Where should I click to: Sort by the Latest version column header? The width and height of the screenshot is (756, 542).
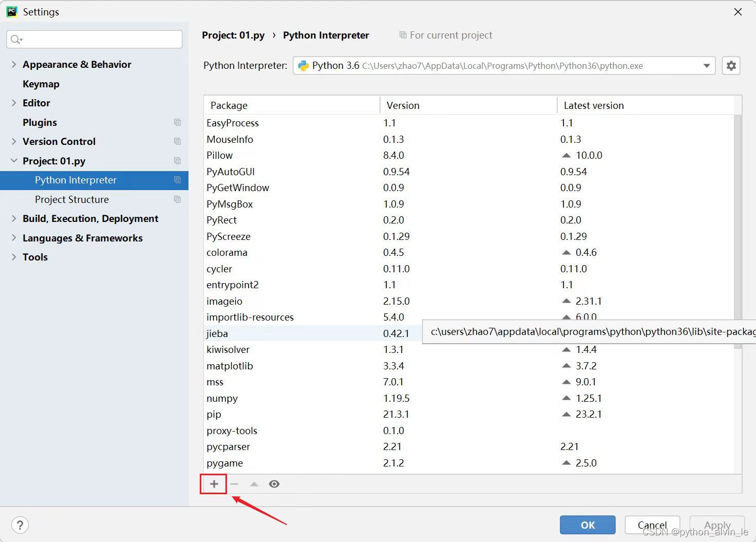pyautogui.click(x=646, y=105)
